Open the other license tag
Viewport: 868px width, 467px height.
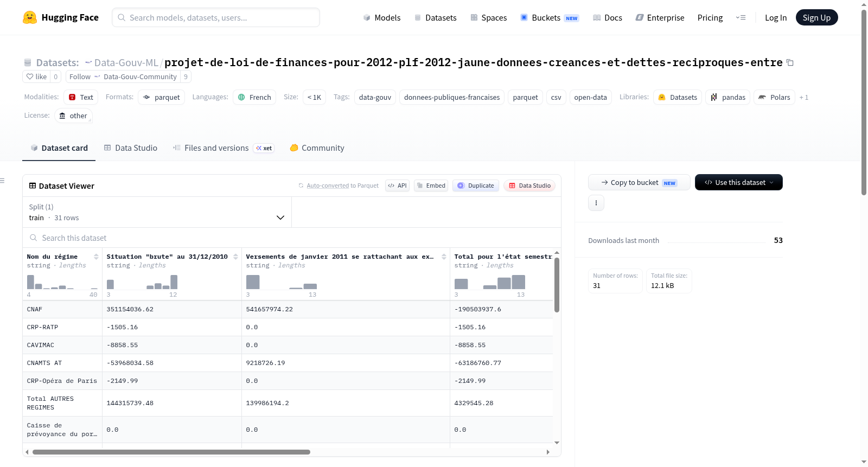coord(73,116)
